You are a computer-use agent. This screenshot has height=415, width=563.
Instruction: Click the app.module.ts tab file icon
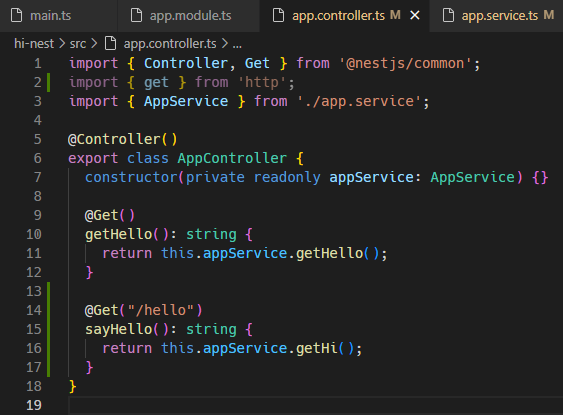(136, 15)
